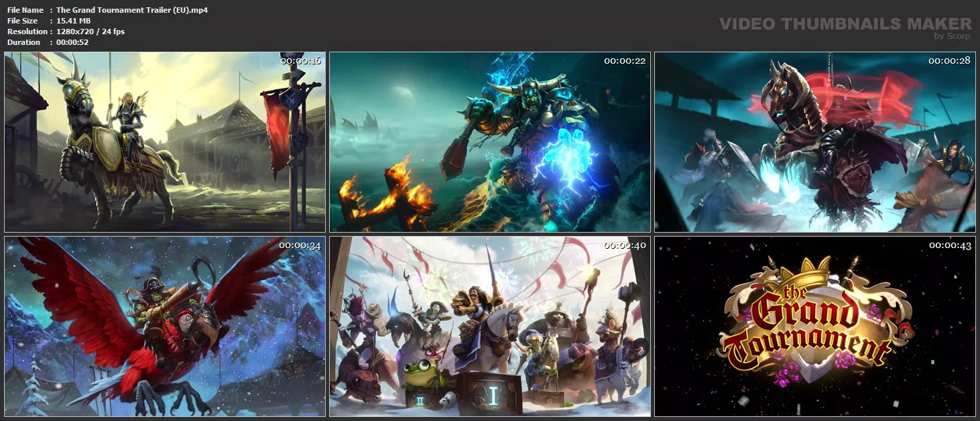Image resolution: width=980 pixels, height=421 pixels.
Task: Click the file size value '15.41 MB'
Action: click(x=73, y=21)
